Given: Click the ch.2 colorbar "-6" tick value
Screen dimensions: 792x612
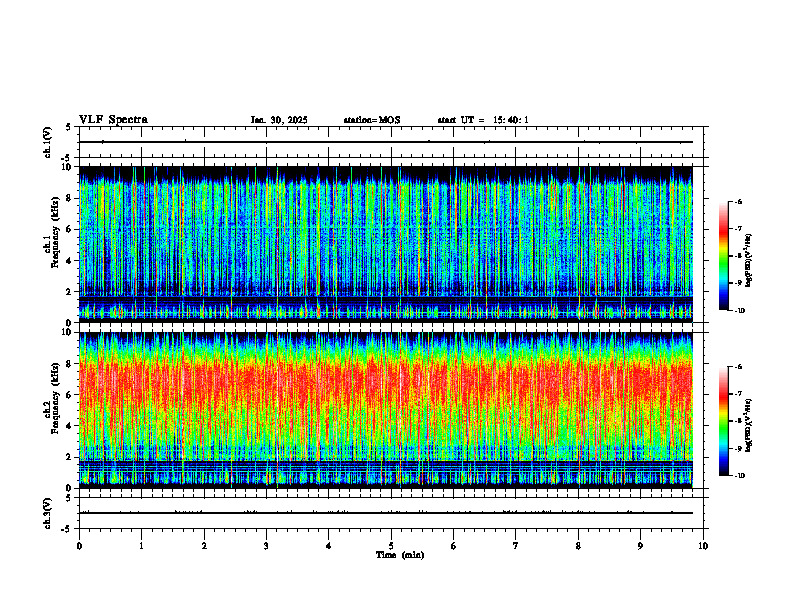Looking at the screenshot, I should point(739,367).
